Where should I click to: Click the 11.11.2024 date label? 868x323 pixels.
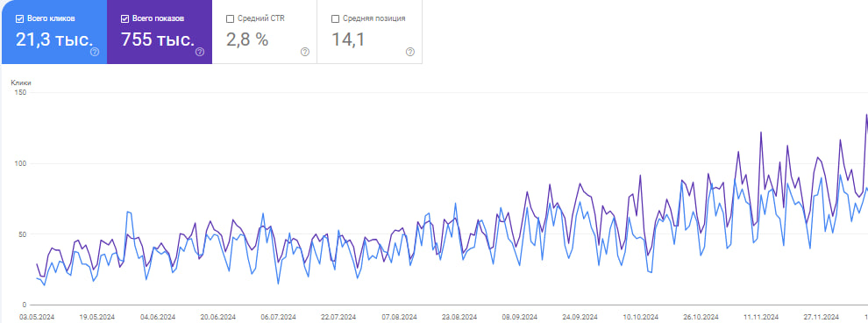tap(761, 318)
